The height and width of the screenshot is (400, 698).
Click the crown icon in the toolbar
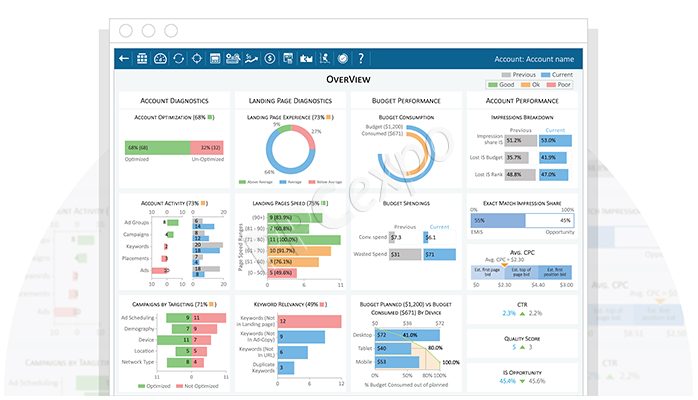(x=306, y=58)
